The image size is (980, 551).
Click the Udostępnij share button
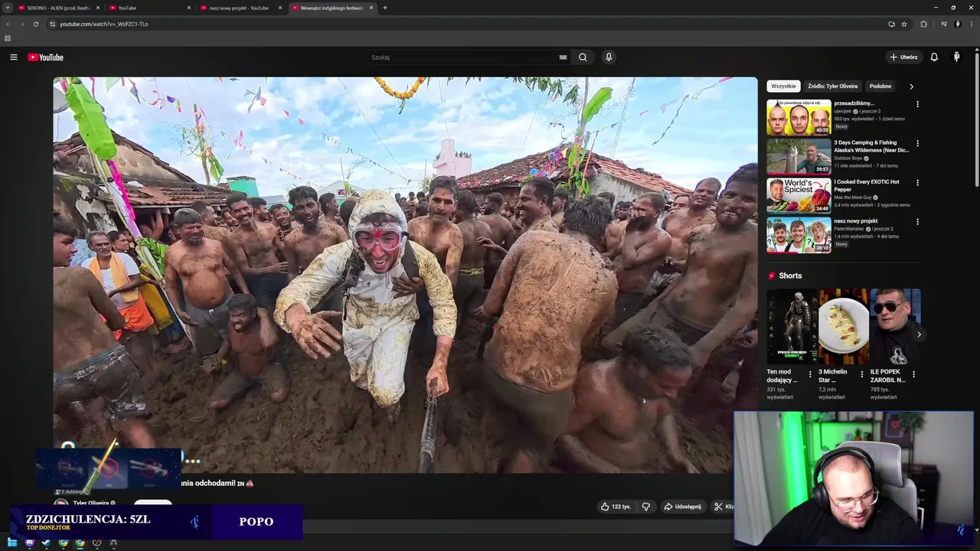pyautogui.click(x=682, y=507)
